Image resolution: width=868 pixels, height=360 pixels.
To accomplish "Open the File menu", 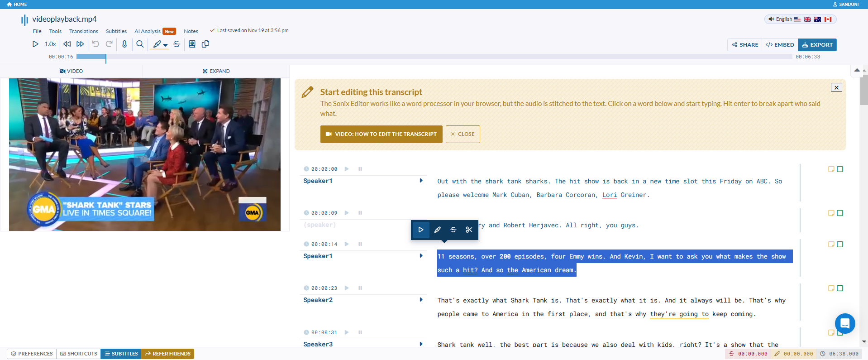I will pos(37,31).
